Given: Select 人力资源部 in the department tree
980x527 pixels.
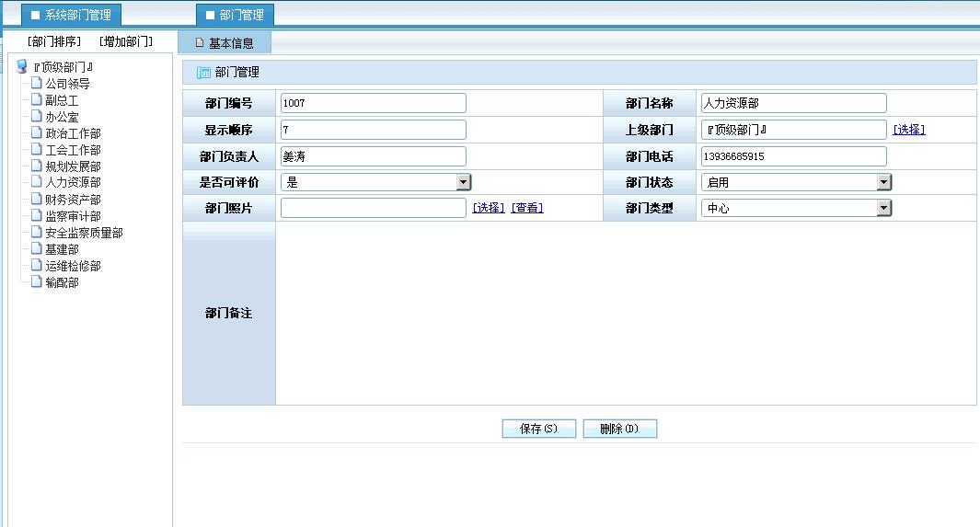Looking at the screenshot, I should click(x=73, y=182).
